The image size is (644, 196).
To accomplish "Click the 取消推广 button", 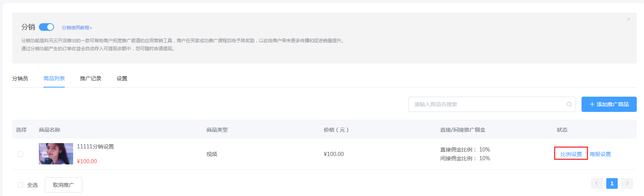I will click(x=64, y=185).
